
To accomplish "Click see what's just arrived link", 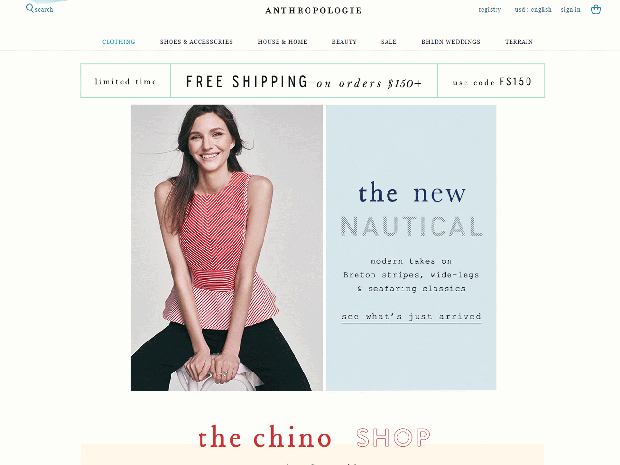I will pos(411,316).
